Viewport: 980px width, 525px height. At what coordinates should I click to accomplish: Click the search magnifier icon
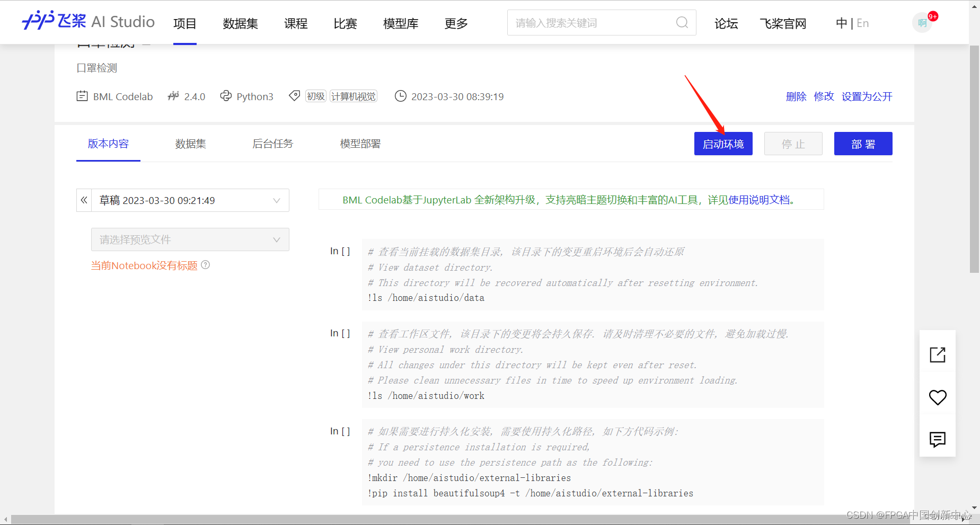click(x=682, y=23)
